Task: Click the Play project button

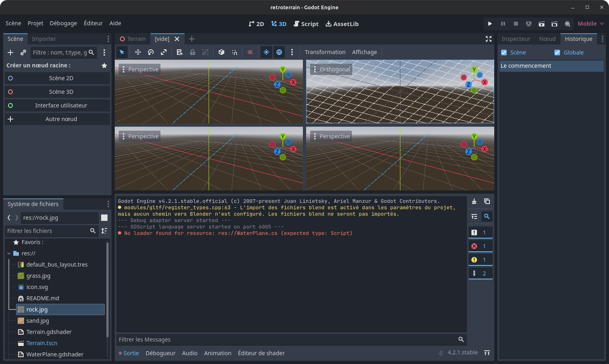Action: point(490,24)
